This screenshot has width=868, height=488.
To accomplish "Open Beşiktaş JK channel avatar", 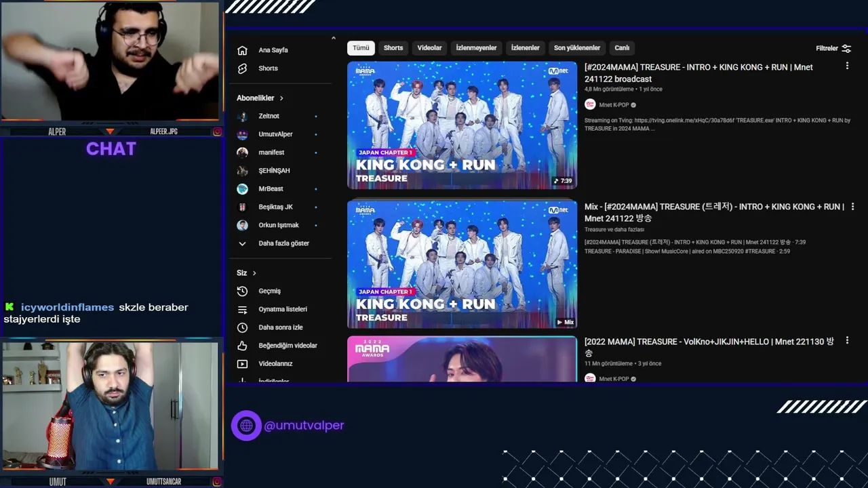I will coord(242,207).
